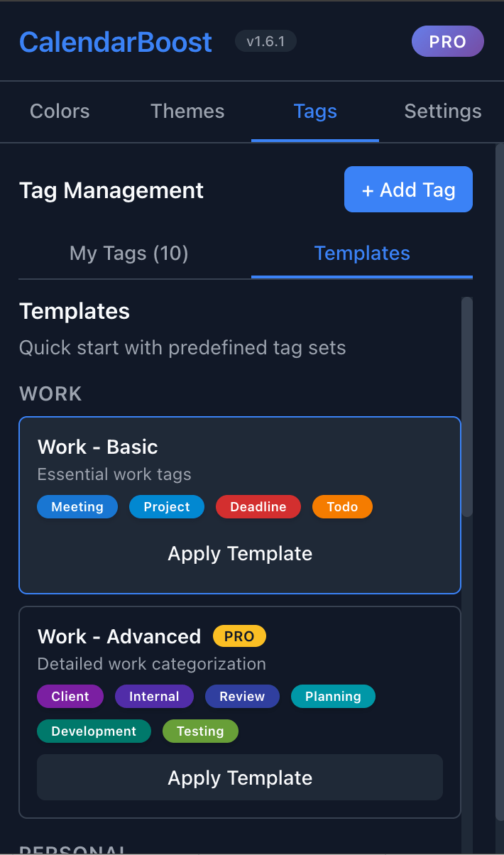Select the green Development tag pill
This screenshot has width=504, height=855.
click(94, 730)
